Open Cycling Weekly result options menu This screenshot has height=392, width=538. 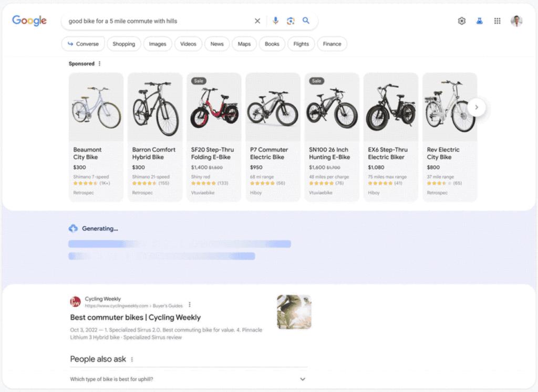click(x=190, y=305)
